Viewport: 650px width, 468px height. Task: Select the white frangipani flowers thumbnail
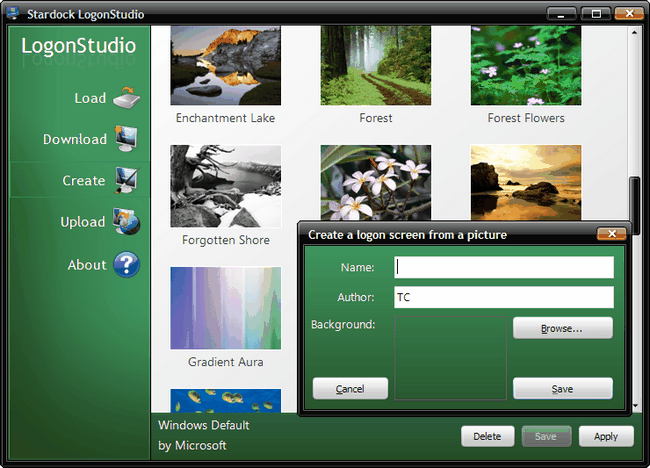click(x=376, y=182)
